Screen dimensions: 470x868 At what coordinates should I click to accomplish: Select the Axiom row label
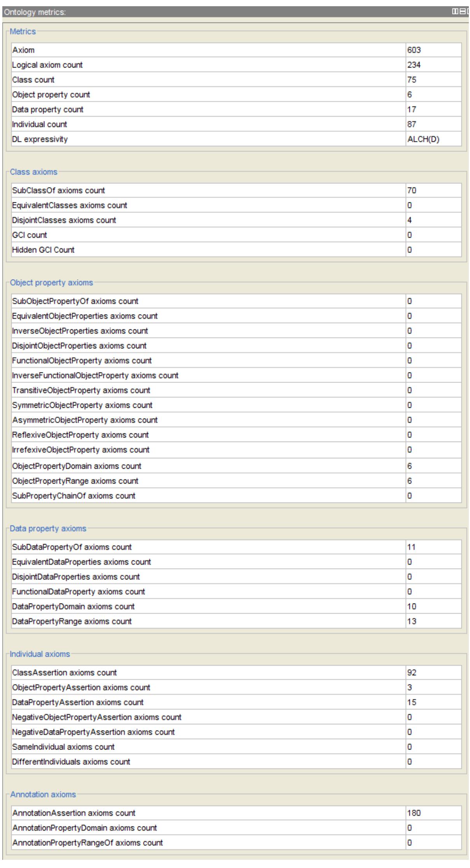[23, 50]
